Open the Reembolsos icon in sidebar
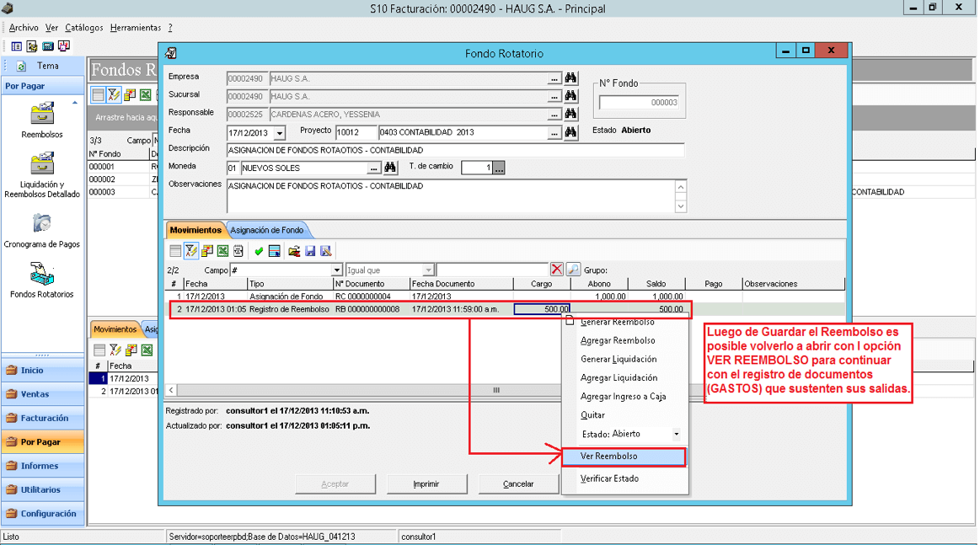 [42, 120]
